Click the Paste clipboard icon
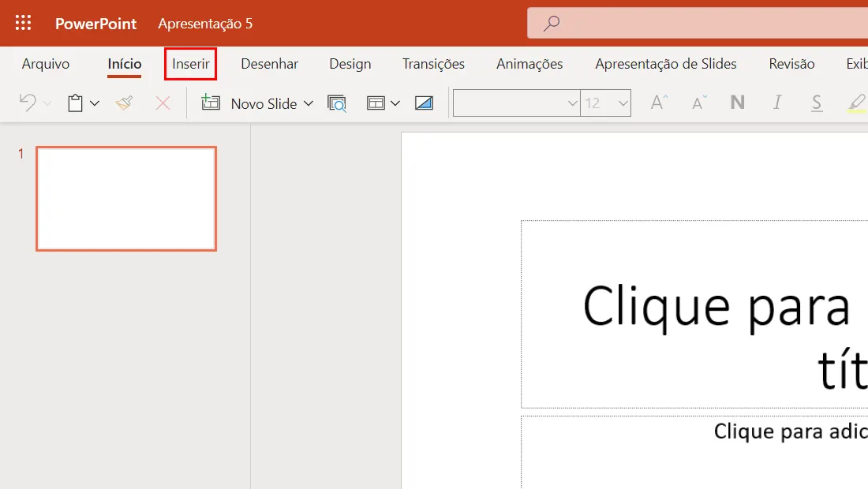 [x=75, y=103]
